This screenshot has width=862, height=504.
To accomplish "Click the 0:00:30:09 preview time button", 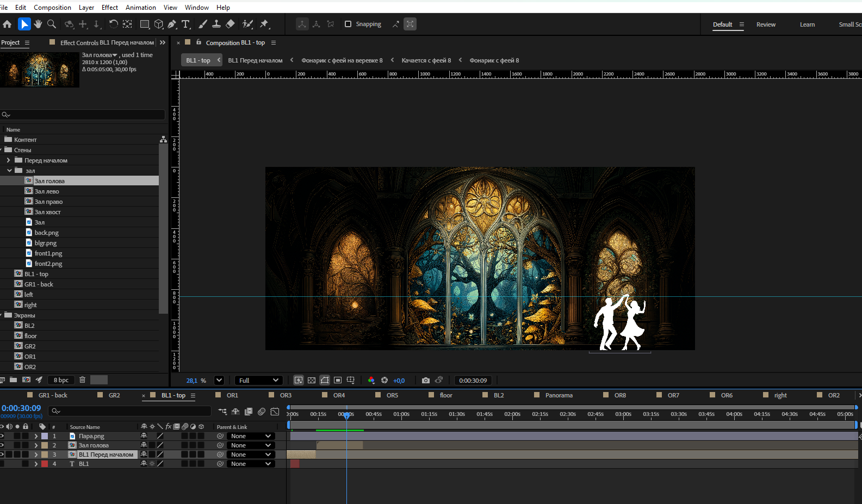I will point(473,381).
